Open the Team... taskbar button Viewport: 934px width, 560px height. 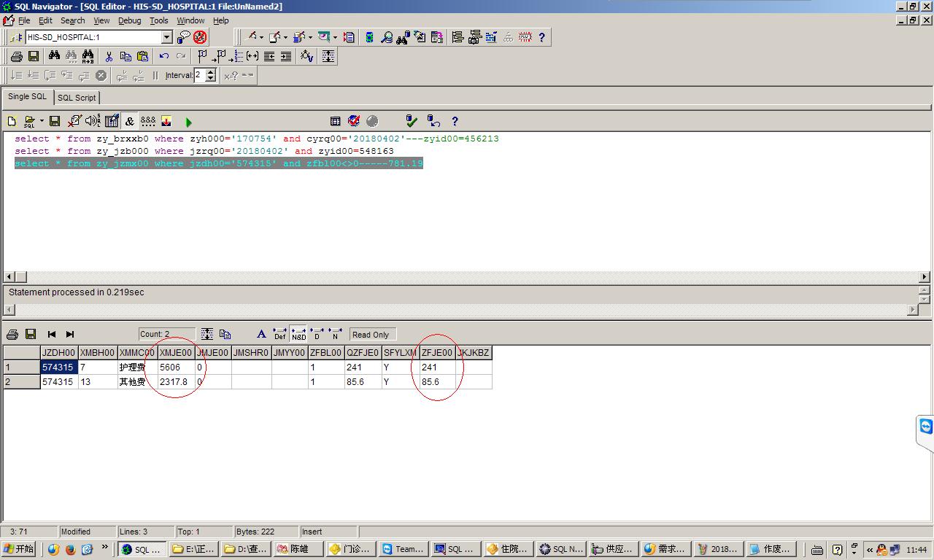(404, 549)
